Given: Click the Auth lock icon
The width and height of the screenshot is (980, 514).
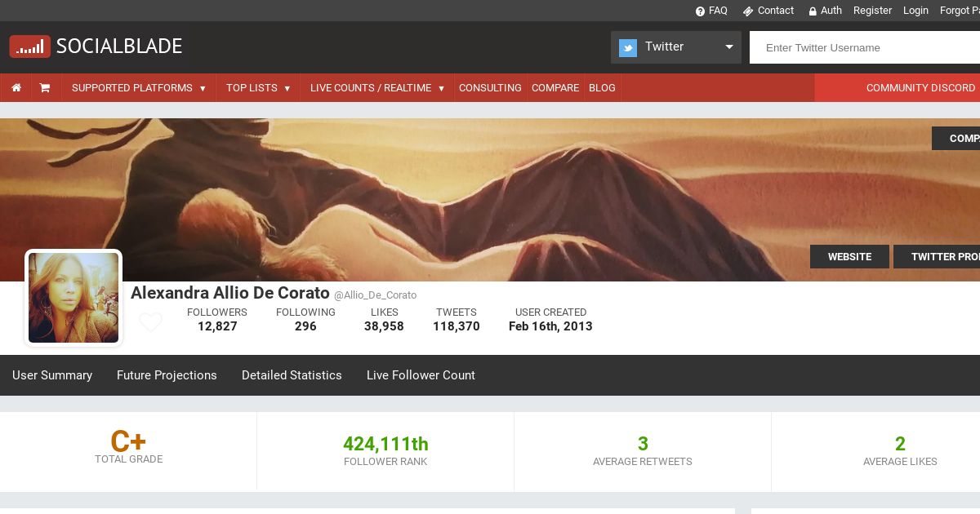Looking at the screenshot, I should point(813,11).
